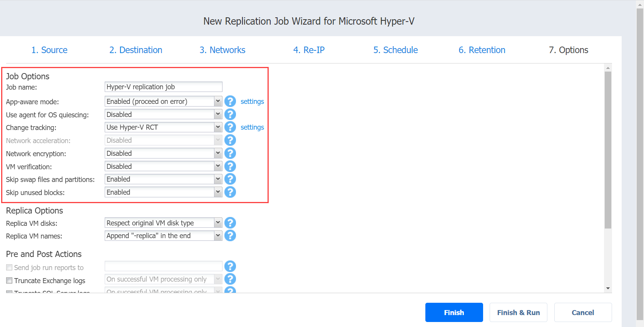Screen dimensions: 644x327
Task: Open help icon for App-aware mode
Action: click(x=230, y=101)
